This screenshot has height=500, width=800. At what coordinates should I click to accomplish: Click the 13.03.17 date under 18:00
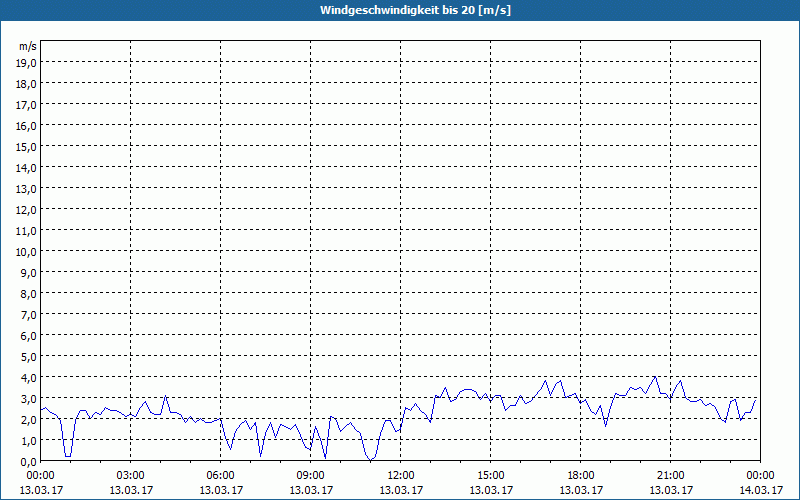[x=581, y=490]
